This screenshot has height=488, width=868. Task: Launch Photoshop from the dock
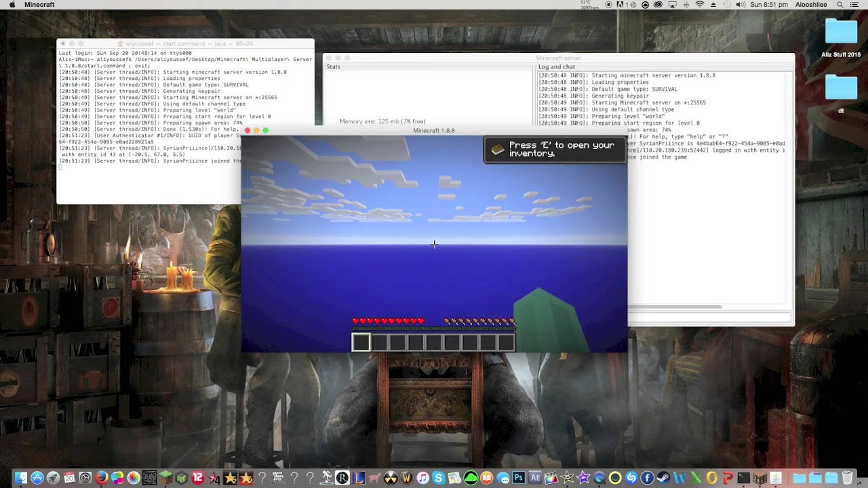pos(519,478)
